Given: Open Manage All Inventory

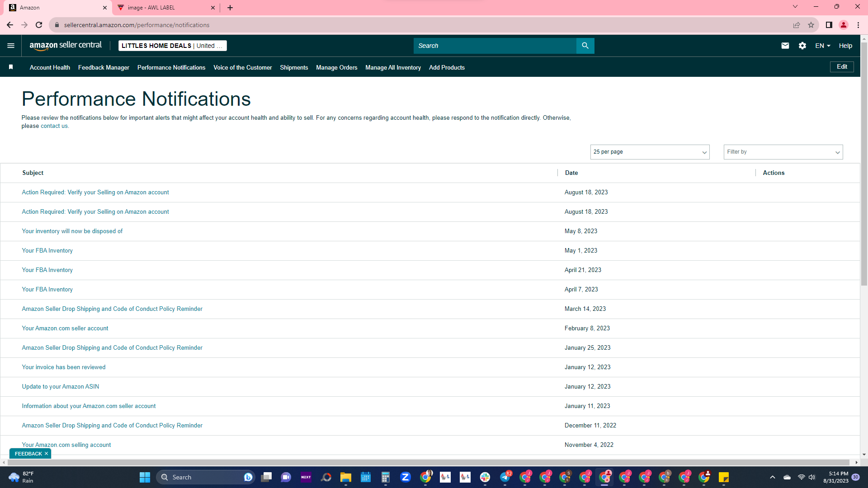Looking at the screenshot, I should coord(393,67).
